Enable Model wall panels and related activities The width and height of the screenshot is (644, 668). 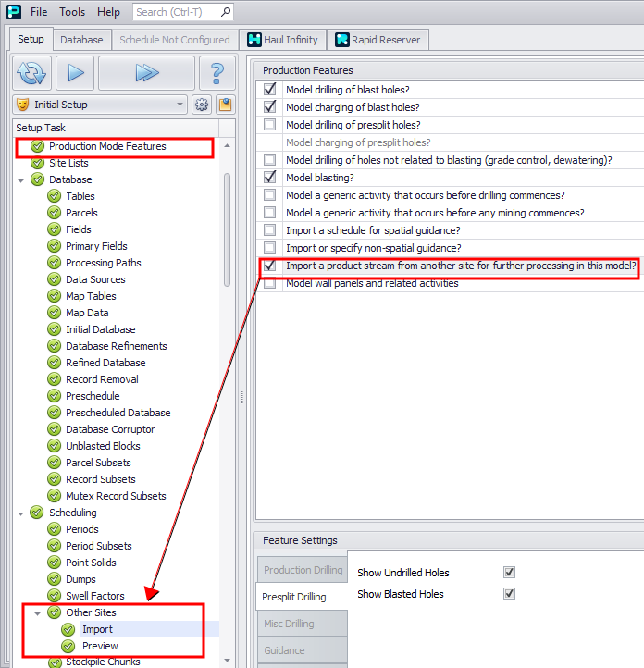pos(269,283)
